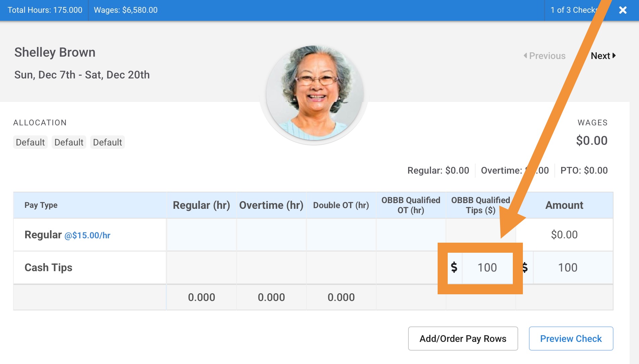Click the Wages $6,580.00 header summary

click(x=126, y=10)
